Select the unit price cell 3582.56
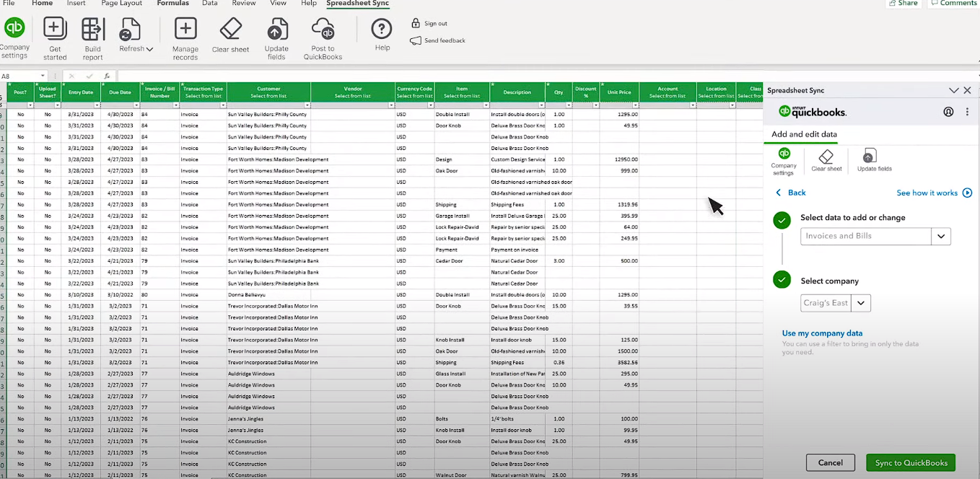Image resolution: width=980 pixels, height=479 pixels. [619, 362]
